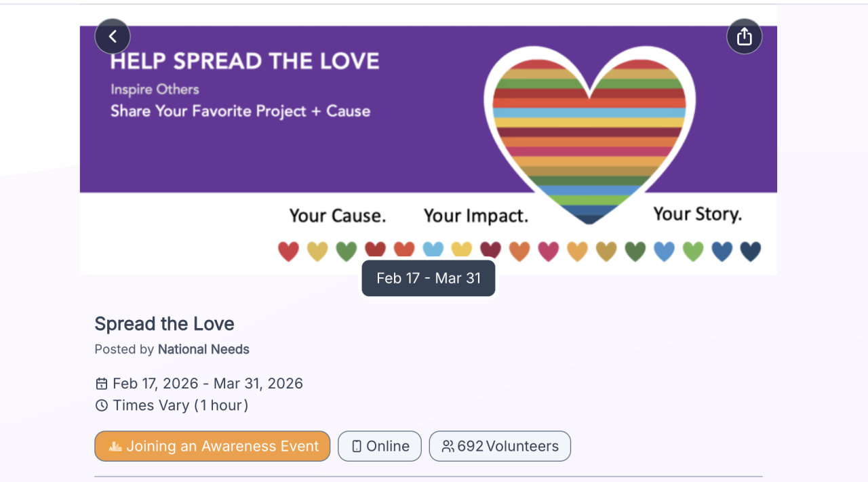
Task: Click the light blue small heart
Action: click(x=433, y=250)
